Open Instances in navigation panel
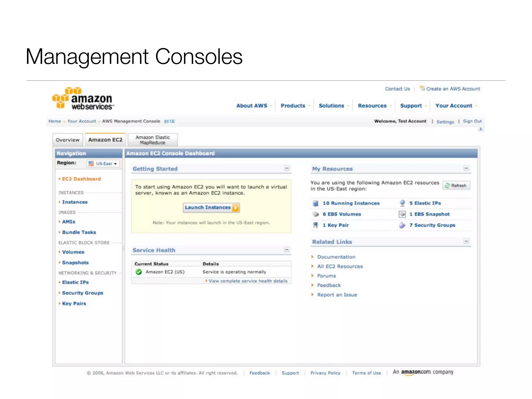The height and width of the screenshot is (399, 532). click(75, 202)
